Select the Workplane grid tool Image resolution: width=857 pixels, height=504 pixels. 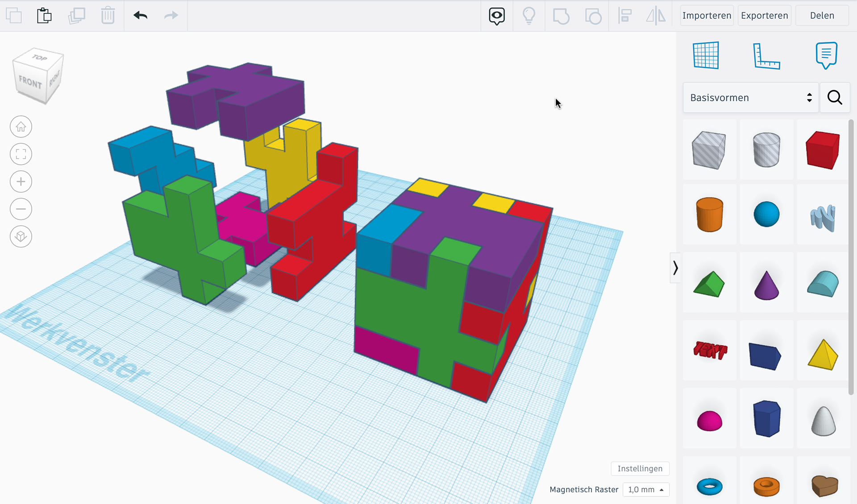click(x=706, y=55)
